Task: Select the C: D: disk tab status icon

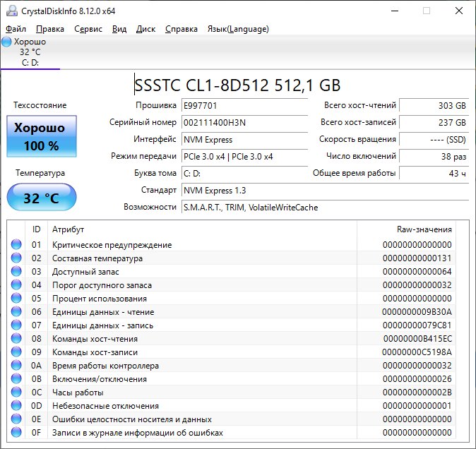Action: [6, 42]
